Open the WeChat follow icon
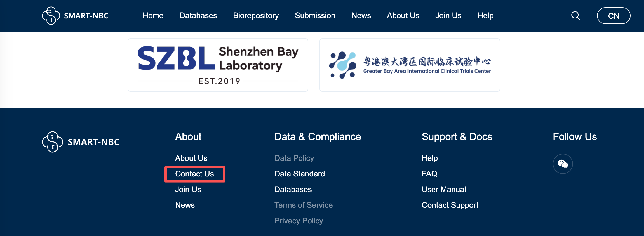Screen dimensions: 644x236 563,164
